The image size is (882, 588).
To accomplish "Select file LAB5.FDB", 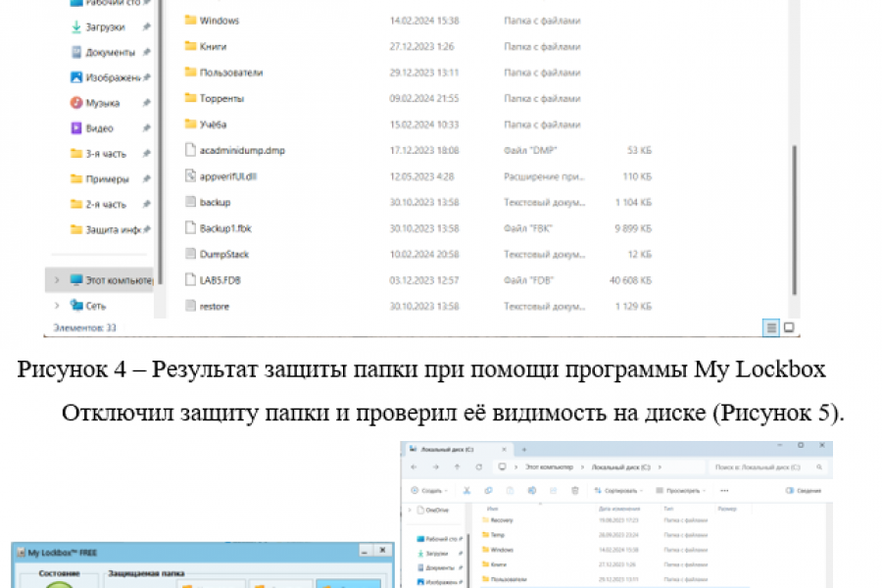I will point(214,279).
